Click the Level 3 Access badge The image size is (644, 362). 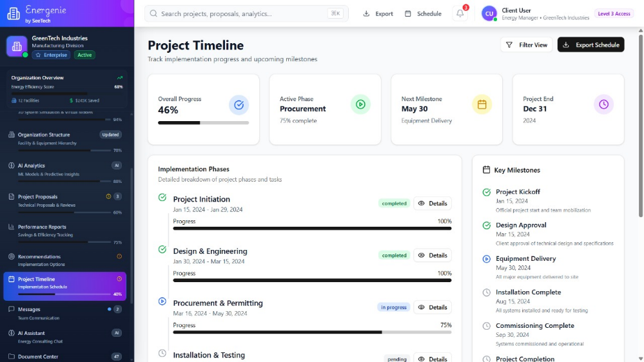614,14
